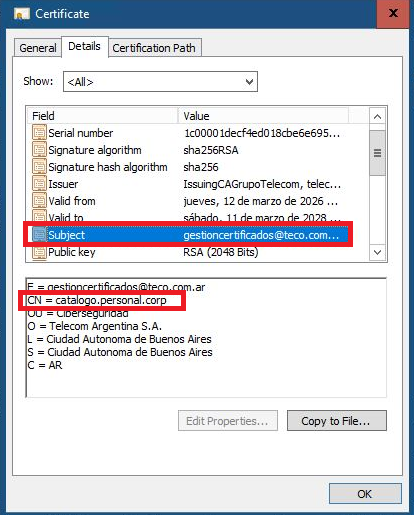Viewport: 414px width, 515px height.
Task: Open the Show filter dropdown
Action: point(160,82)
